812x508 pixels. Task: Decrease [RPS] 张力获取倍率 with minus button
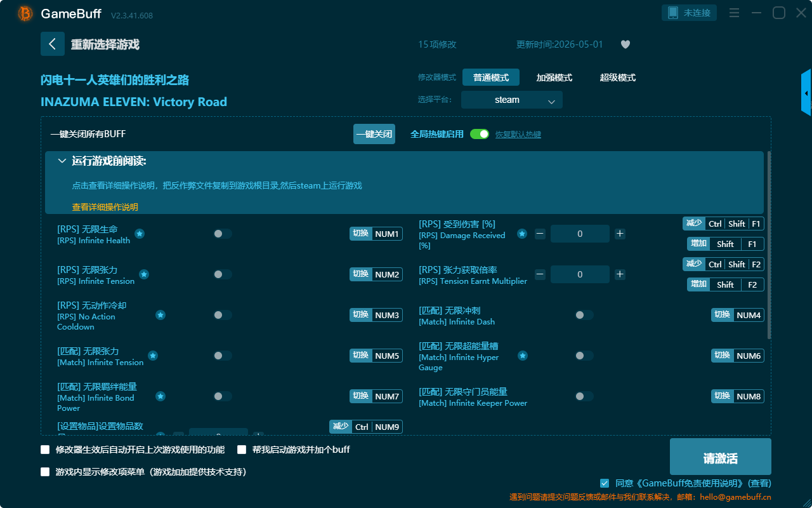point(540,274)
